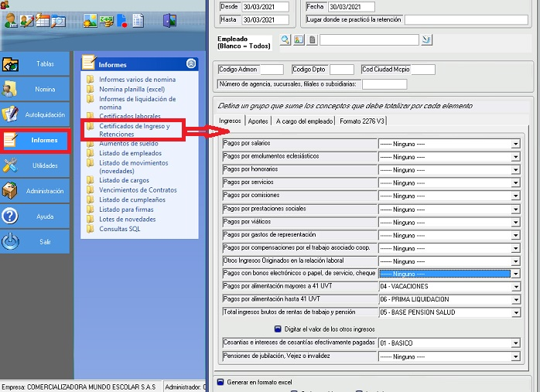
Task: Open 'Cesantías e intereses' dropdown showing 01 - BASICO
Action: [515, 343]
